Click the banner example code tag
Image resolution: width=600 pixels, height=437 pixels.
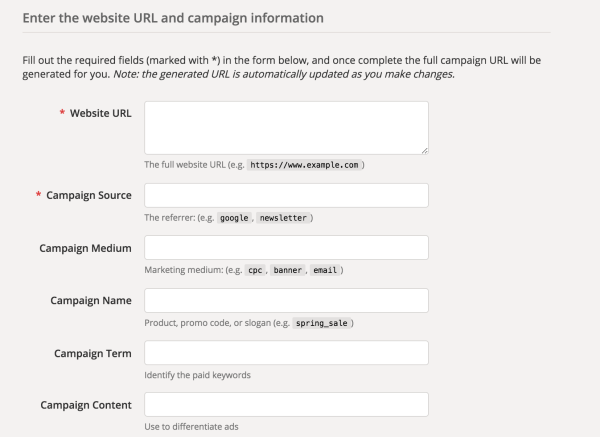click(x=288, y=270)
